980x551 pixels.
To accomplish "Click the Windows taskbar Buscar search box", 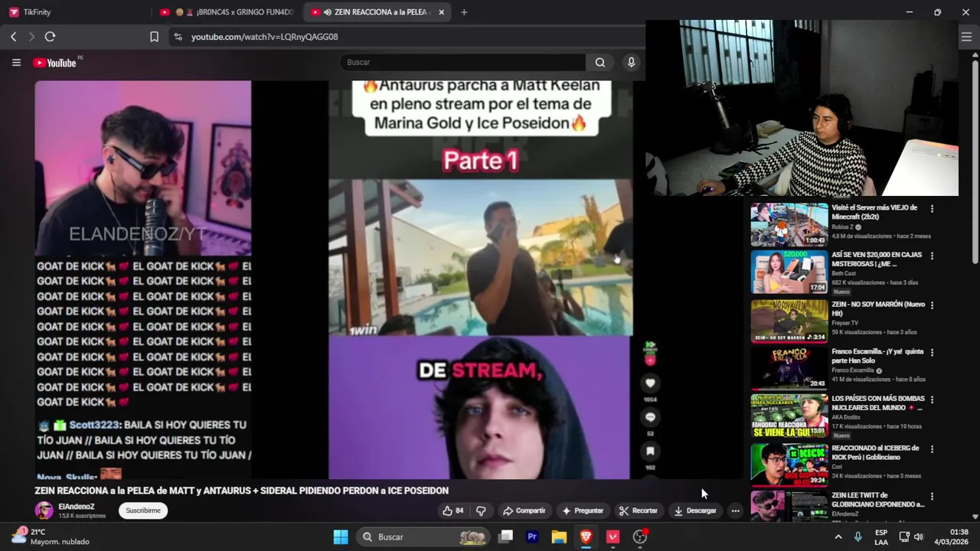I will coord(424,536).
